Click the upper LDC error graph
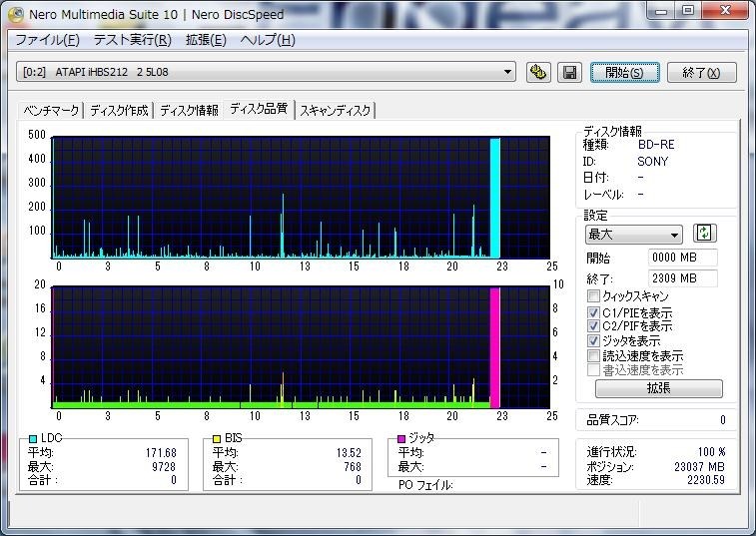The width and height of the screenshot is (756, 536). click(x=301, y=198)
